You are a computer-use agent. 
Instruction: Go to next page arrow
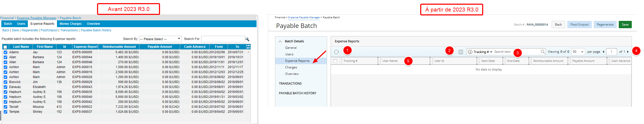[628, 52]
